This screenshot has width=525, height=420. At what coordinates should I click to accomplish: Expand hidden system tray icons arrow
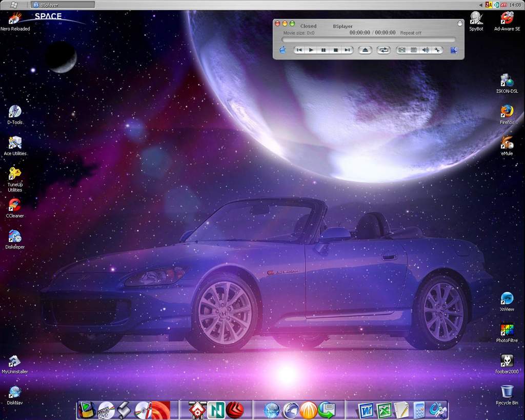coord(480,5)
